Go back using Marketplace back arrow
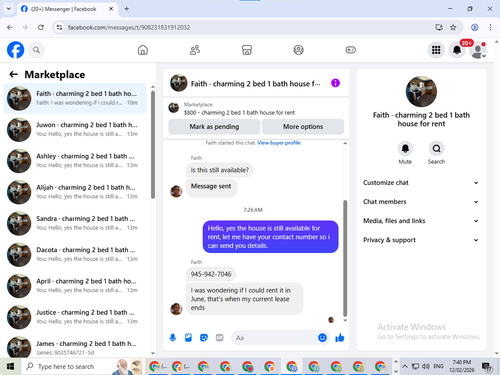 13,74
